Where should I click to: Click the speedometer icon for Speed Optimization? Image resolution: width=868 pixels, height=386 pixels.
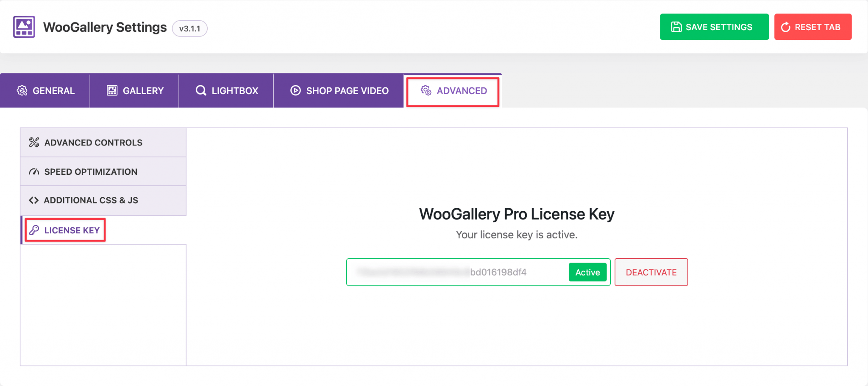tap(34, 171)
